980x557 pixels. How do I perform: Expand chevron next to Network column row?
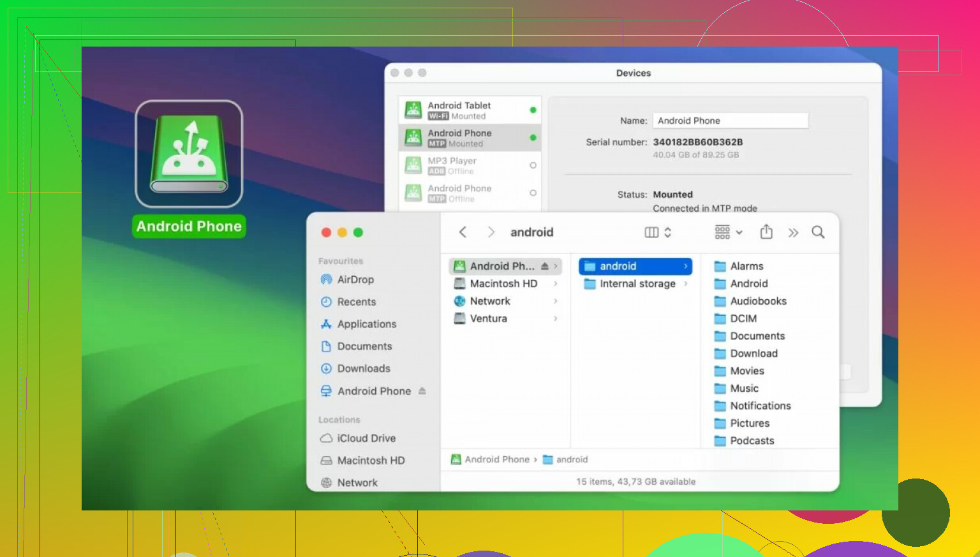[556, 301]
